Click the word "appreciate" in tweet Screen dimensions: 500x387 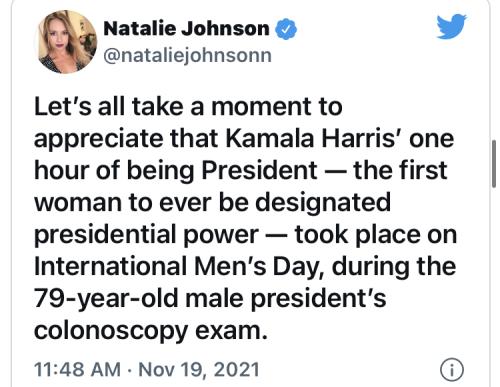[99, 139]
